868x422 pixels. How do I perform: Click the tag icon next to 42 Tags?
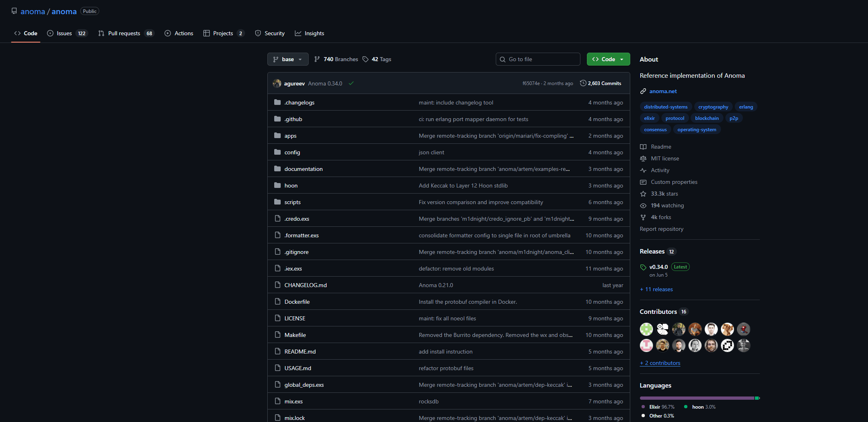365,59
